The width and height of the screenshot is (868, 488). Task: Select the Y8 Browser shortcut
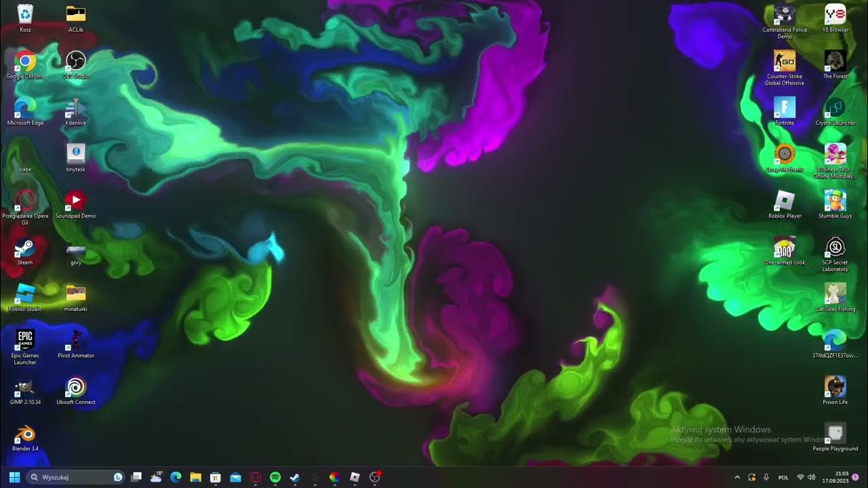(x=835, y=18)
